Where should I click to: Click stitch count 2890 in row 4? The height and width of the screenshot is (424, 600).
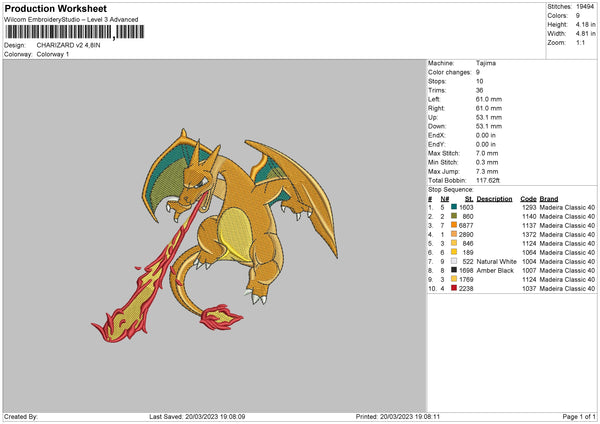point(466,234)
